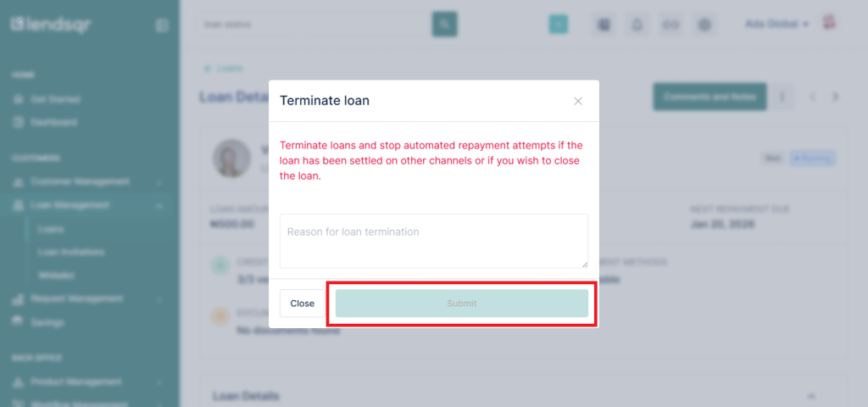Open the notifications bell icon
Image resolution: width=868 pixels, height=407 pixels.
pyautogui.click(x=637, y=25)
